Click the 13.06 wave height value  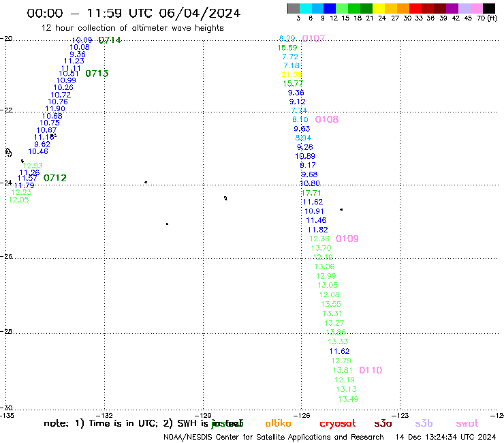(x=324, y=266)
